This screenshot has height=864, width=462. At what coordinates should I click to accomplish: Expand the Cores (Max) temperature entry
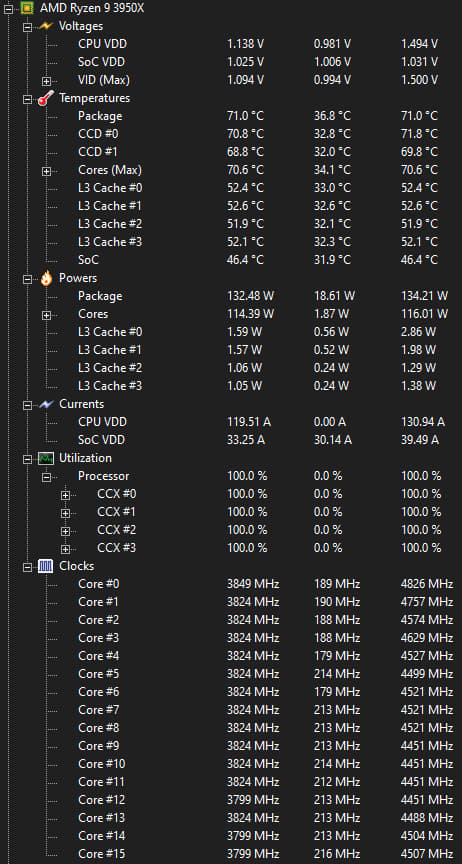(46, 171)
